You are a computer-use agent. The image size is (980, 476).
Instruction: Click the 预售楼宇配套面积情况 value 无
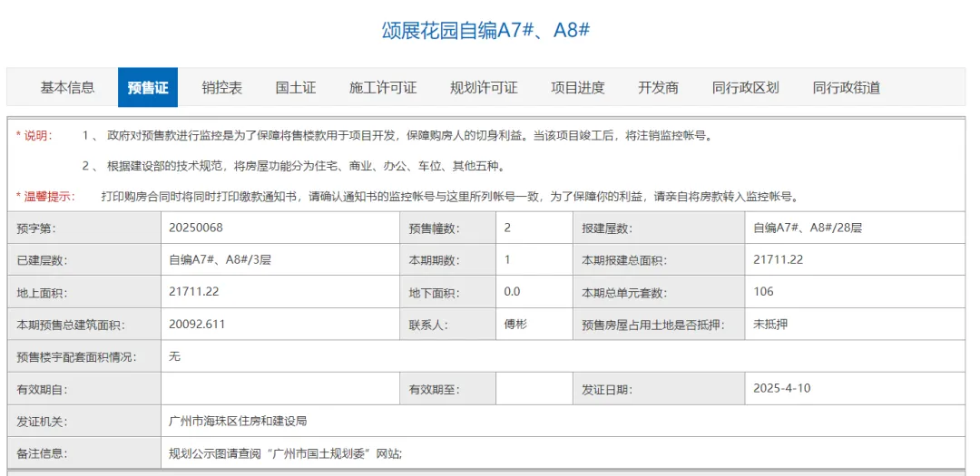[174, 356]
